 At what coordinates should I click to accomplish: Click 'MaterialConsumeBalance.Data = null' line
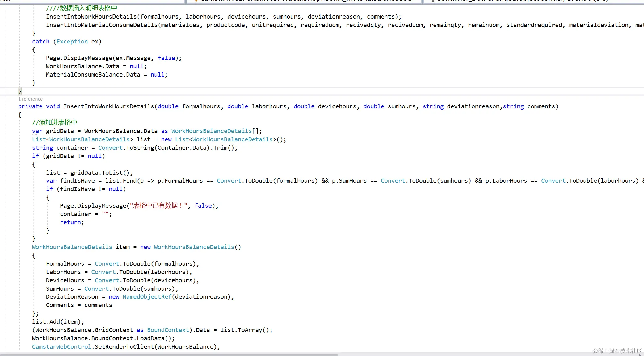coord(107,75)
